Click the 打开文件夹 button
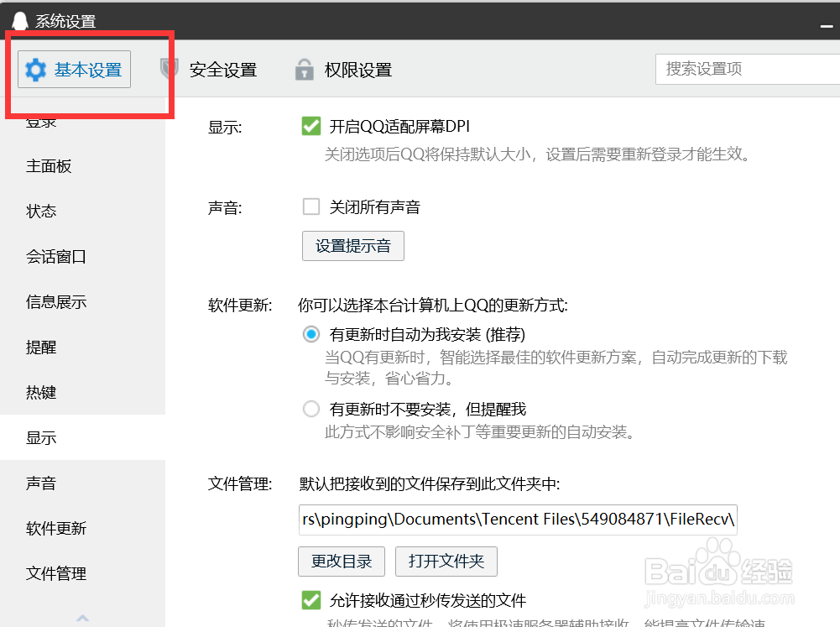This screenshot has width=840, height=627. (x=446, y=562)
